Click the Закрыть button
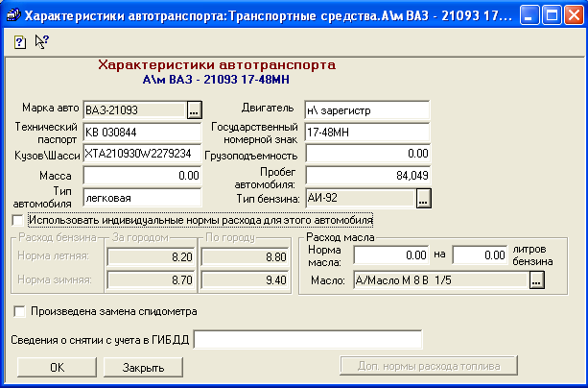The width and height of the screenshot is (588, 388). coord(143,367)
